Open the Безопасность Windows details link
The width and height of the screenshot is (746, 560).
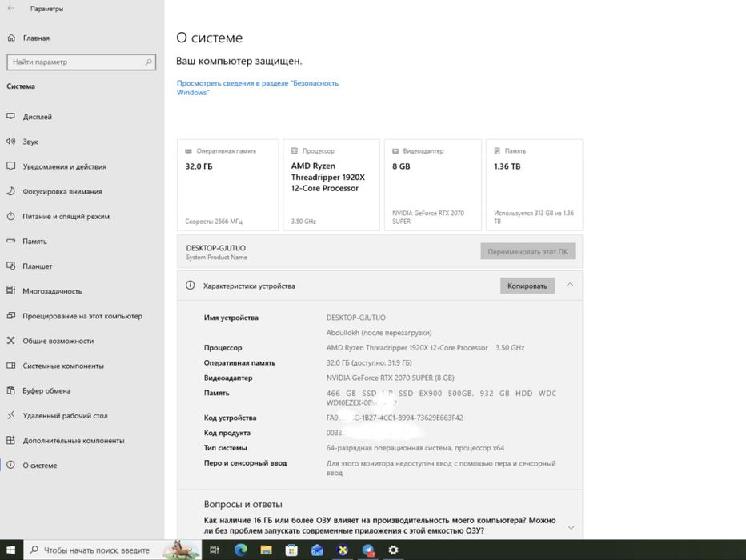(x=258, y=87)
